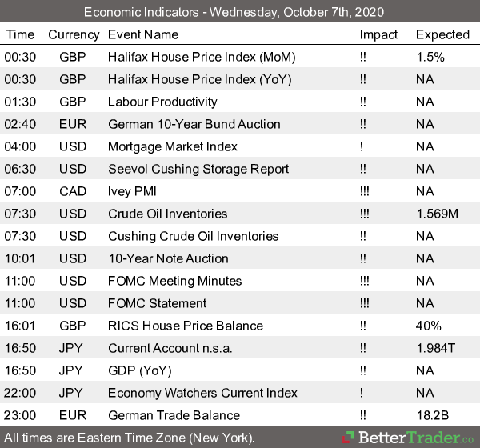
Task: Click the impact marker for FOMC Statement
Action: coord(365,303)
